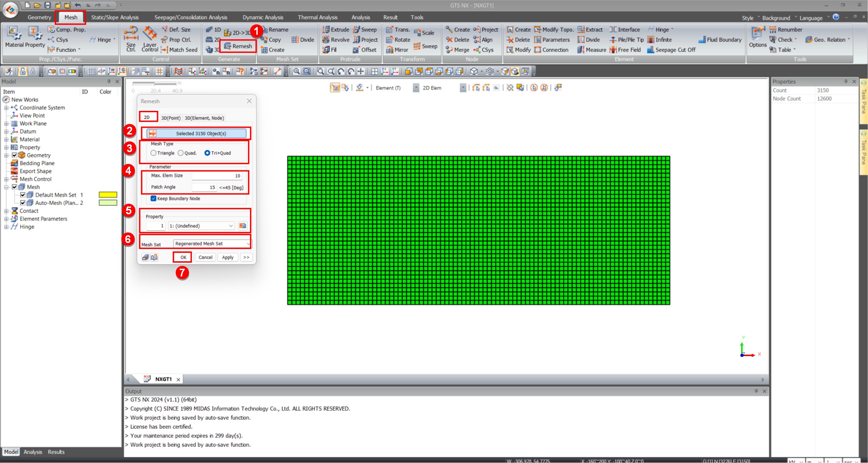Screen dimensions: 868x463
Task: Open the Size Ctrl. tool
Action: click(131, 39)
